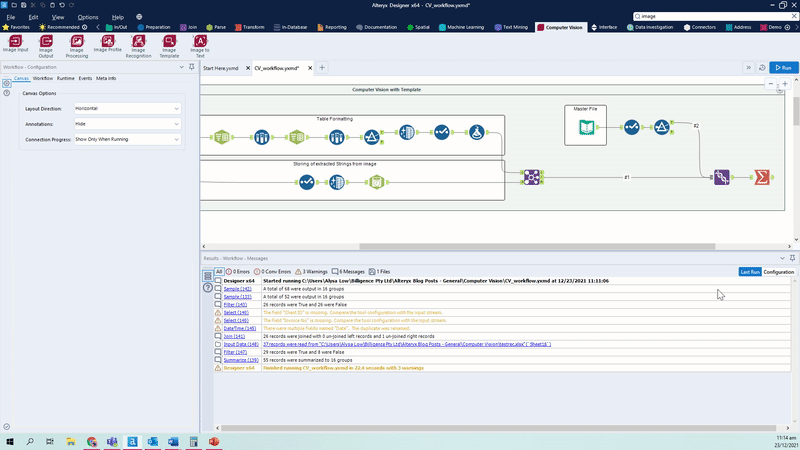Image resolution: width=800 pixels, height=450 pixels.
Task: Pin the Workflow Configuration panel
Action: click(191, 67)
